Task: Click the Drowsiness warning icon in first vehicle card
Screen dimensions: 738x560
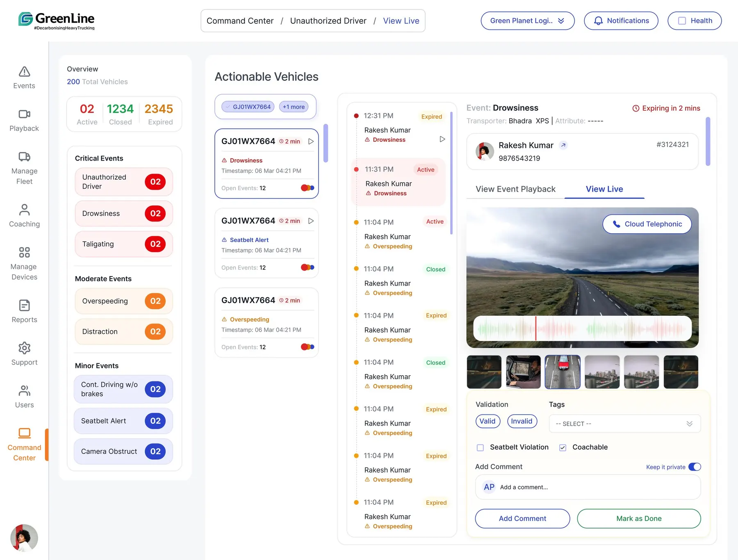Action: pos(224,160)
